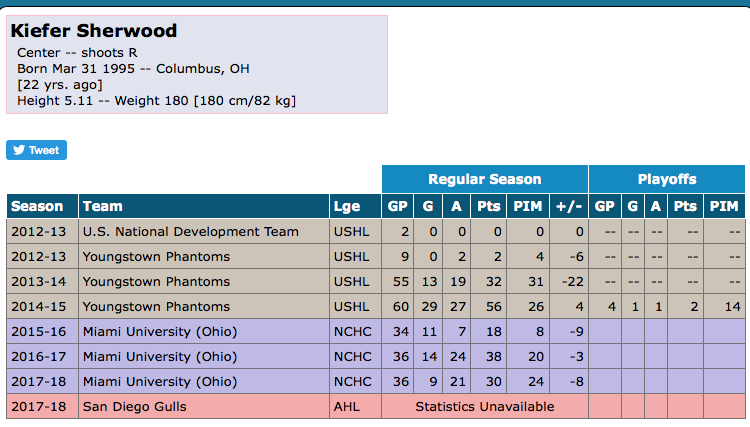Click the 2014-15 season cell
The height and width of the screenshot is (427, 750).
tap(37, 307)
